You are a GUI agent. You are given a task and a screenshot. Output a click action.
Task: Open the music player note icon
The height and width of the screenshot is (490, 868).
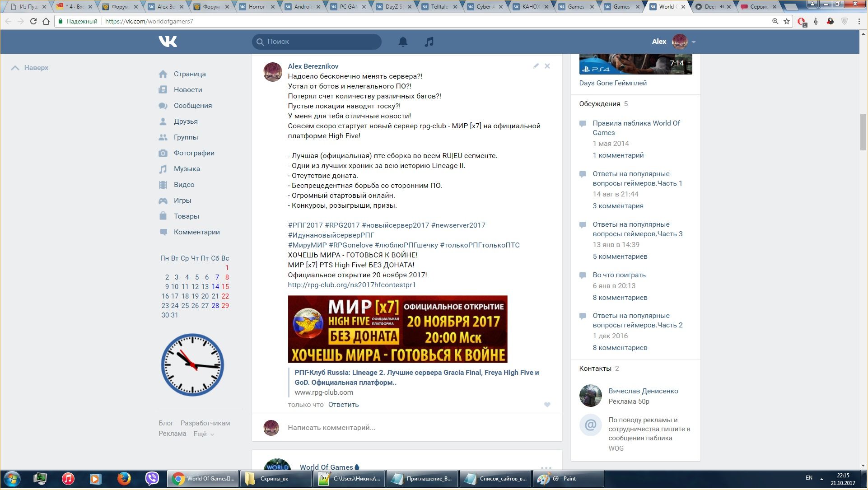coord(429,42)
